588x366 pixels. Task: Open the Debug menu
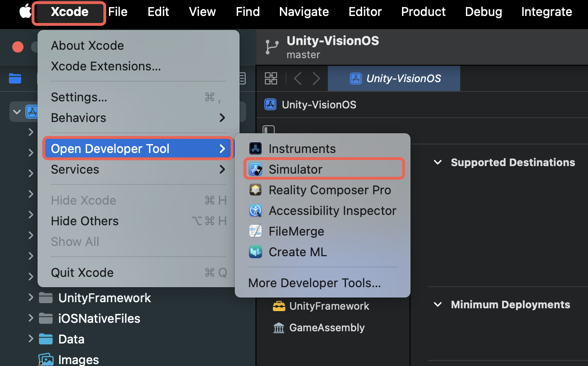click(483, 12)
